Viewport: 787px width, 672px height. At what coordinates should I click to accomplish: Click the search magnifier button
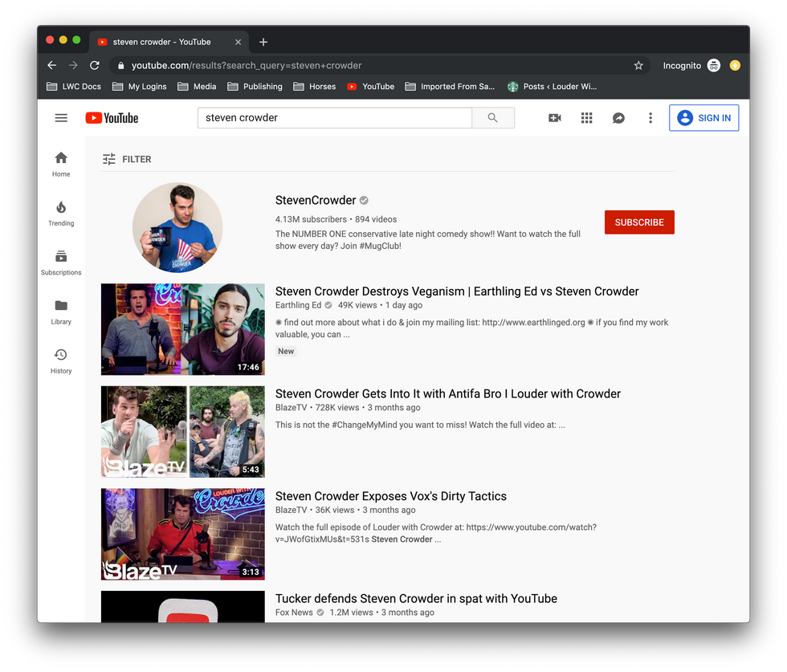point(493,118)
